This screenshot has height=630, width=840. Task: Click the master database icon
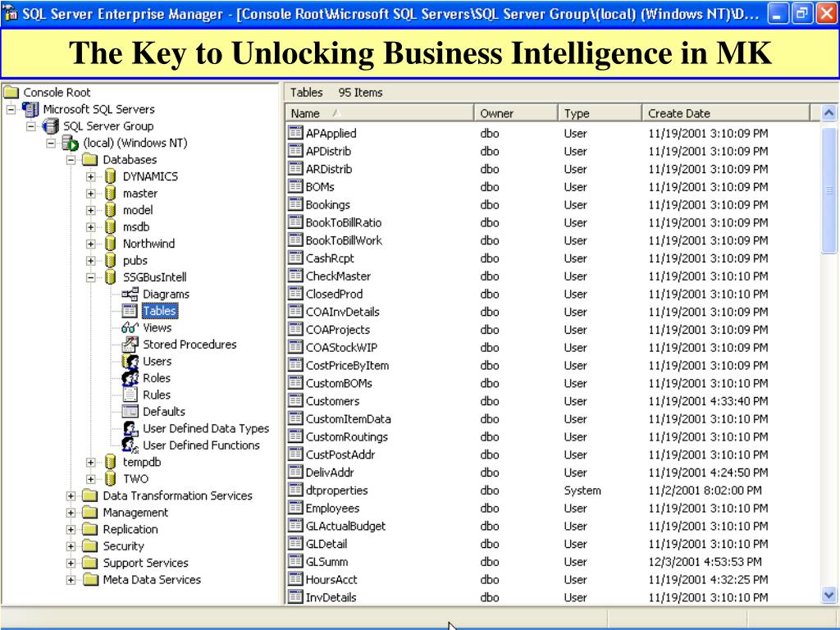(x=111, y=194)
